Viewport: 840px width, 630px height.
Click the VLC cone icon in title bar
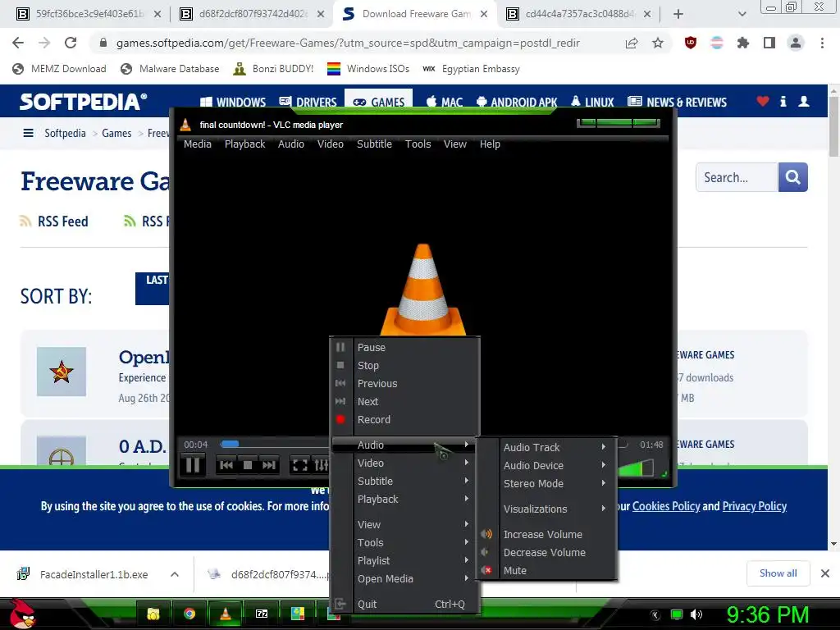(185, 125)
